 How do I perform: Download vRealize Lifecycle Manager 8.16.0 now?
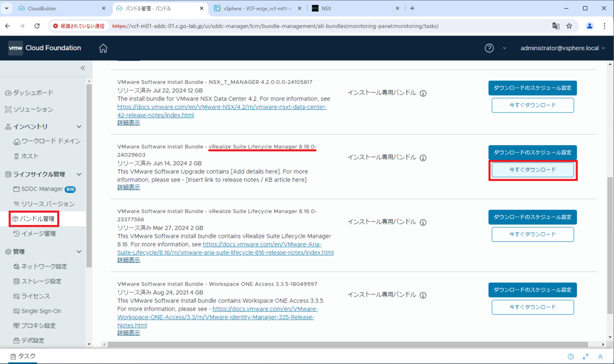point(533,234)
